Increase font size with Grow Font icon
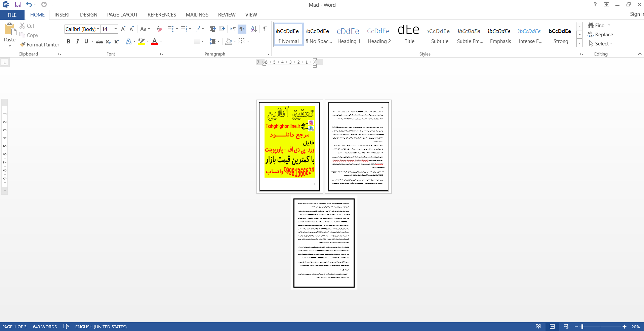 coord(123,29)
